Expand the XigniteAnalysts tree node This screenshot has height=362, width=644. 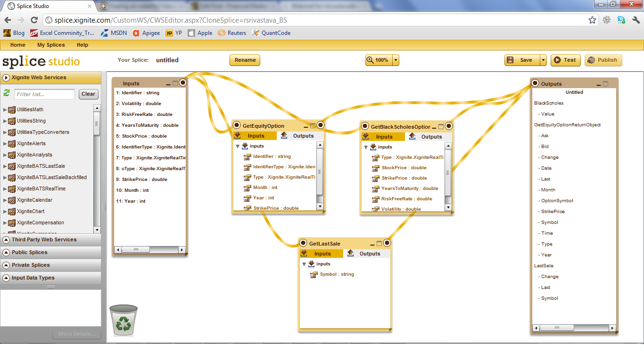[x=5, y=155]
